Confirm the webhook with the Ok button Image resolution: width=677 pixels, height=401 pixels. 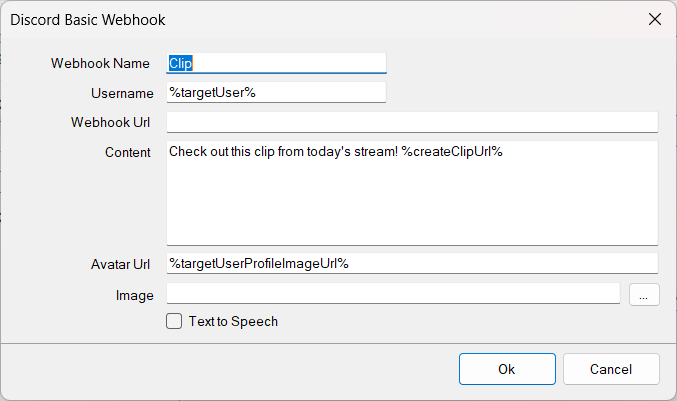pos(507,369)
